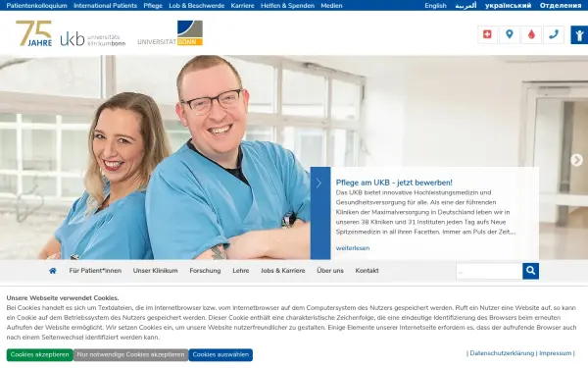Open Pflege in top bar

click(153, 6)
